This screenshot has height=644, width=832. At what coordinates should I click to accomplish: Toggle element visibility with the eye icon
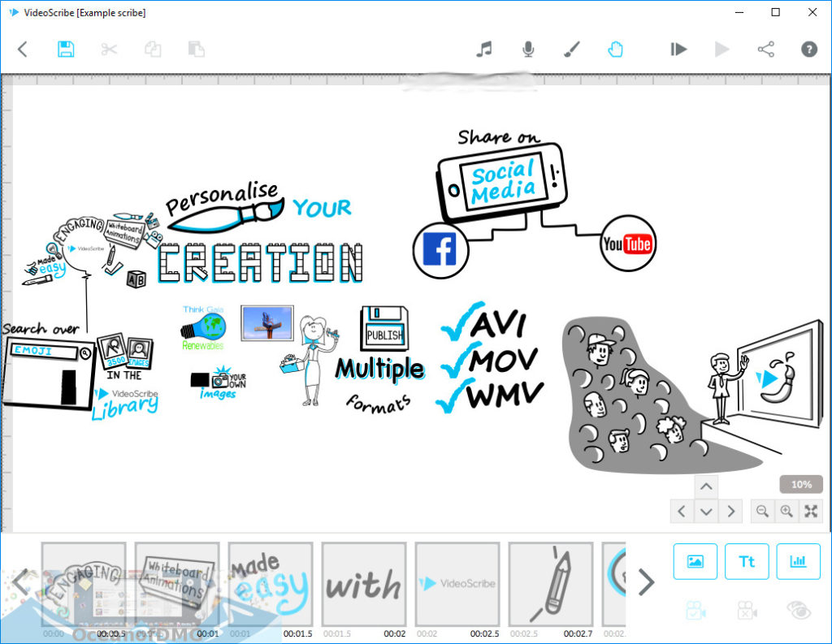pos(799,611)
